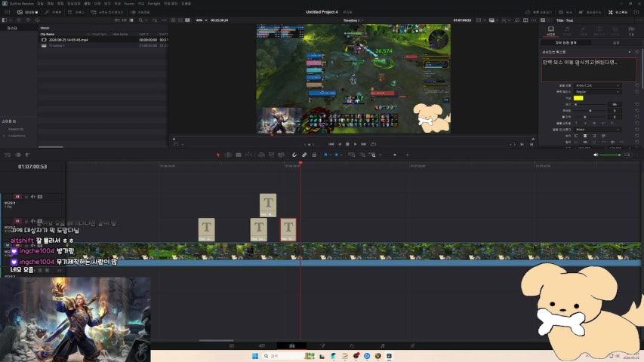This screenshot has width=644, height=362.
Task: Open the Fairlight menu
Action: coord(154,3)
